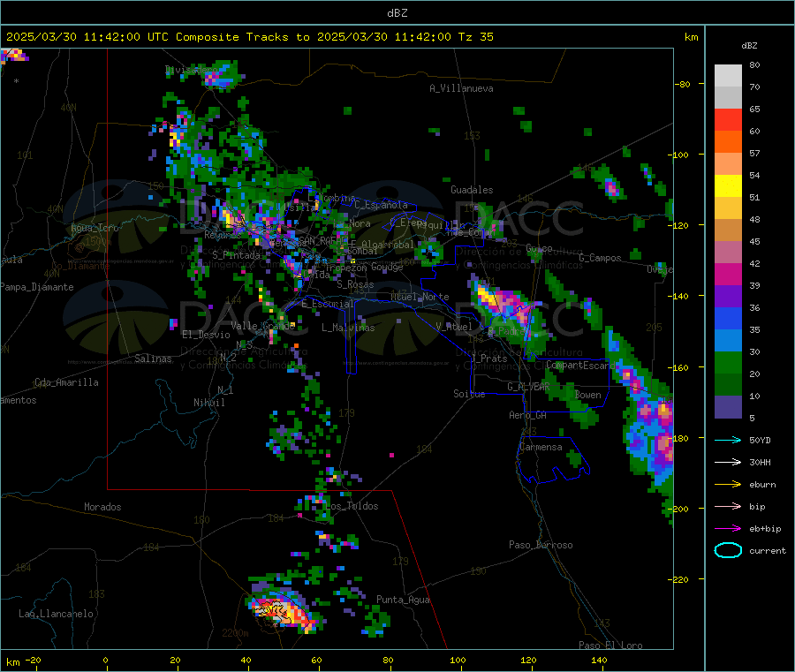
Task: Click the Agua_Toro place label
Action: (x=95, y=228)
